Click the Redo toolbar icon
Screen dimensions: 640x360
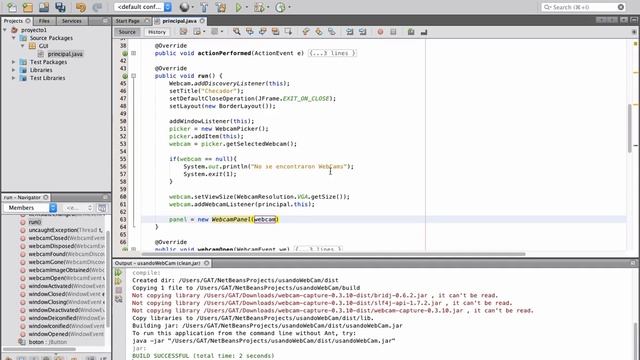pos(97,7)
